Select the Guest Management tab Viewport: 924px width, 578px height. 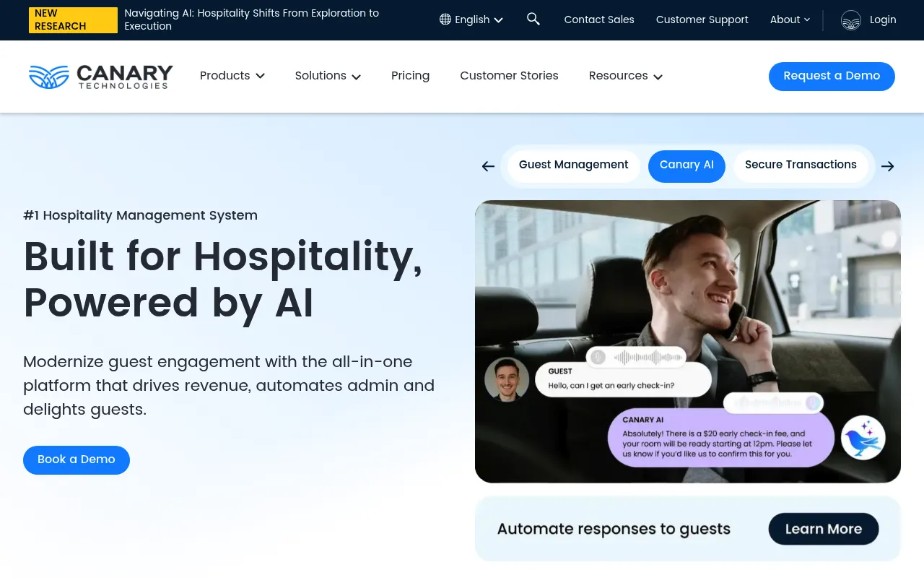[574, 165]
